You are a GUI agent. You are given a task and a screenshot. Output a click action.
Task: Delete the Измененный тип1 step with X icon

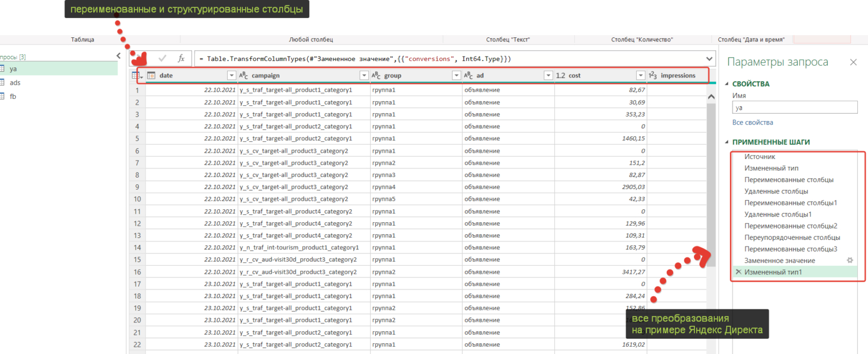point(738,273)
